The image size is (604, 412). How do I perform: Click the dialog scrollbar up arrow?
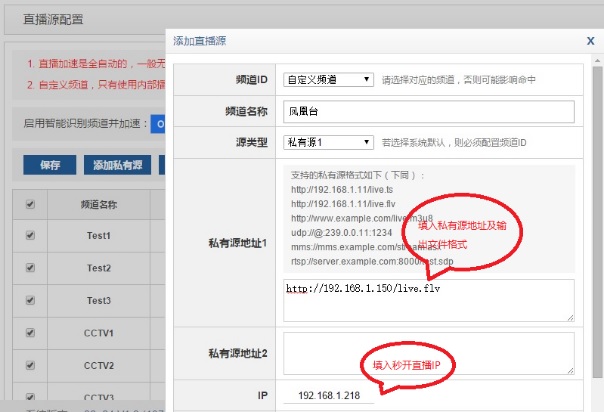point(597,60)
